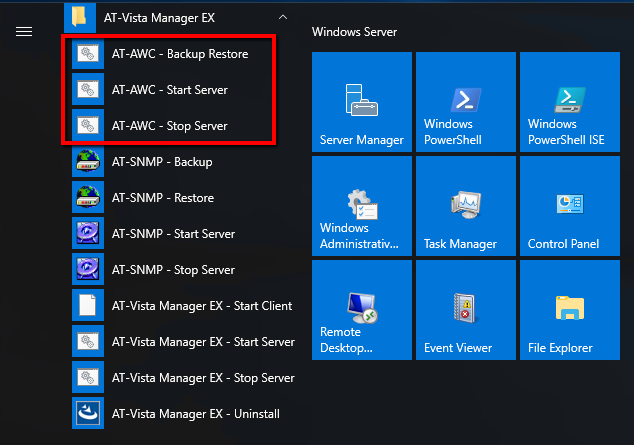This screenshot has height=445, width=634.
Task: Select AT-AWC - Stop Server entry
Action: click(170, 126)
